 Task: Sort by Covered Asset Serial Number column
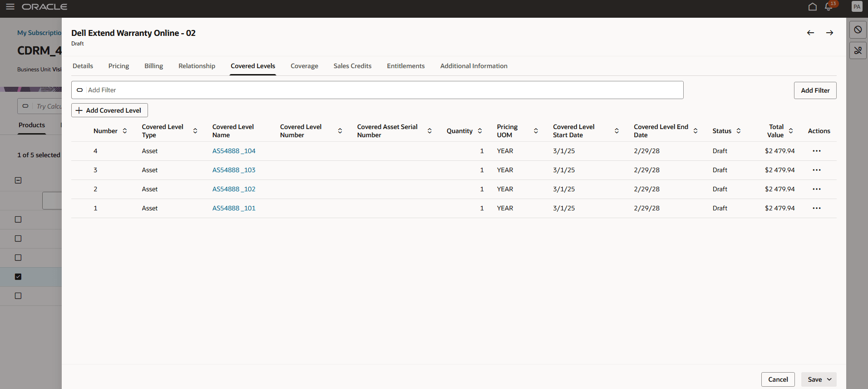[x=429, y=131]
